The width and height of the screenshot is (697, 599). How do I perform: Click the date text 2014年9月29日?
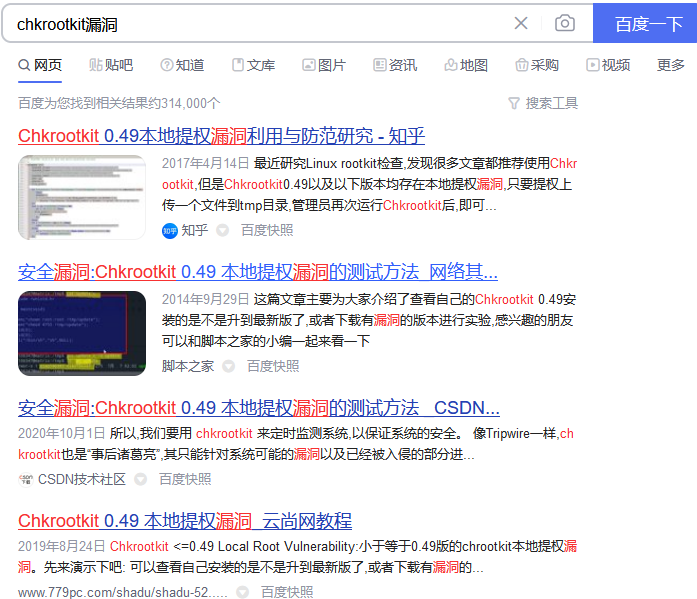coord(205,299)
